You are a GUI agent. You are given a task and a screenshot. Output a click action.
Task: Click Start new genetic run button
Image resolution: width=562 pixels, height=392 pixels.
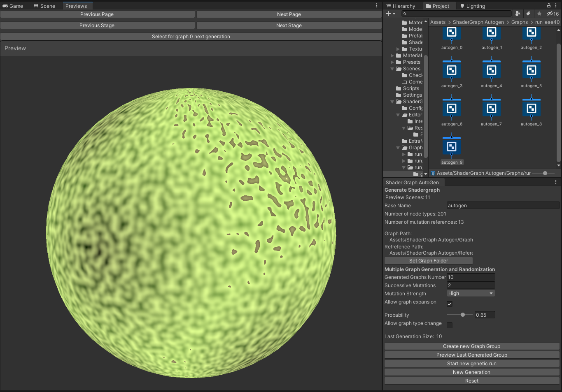point(472,364)
